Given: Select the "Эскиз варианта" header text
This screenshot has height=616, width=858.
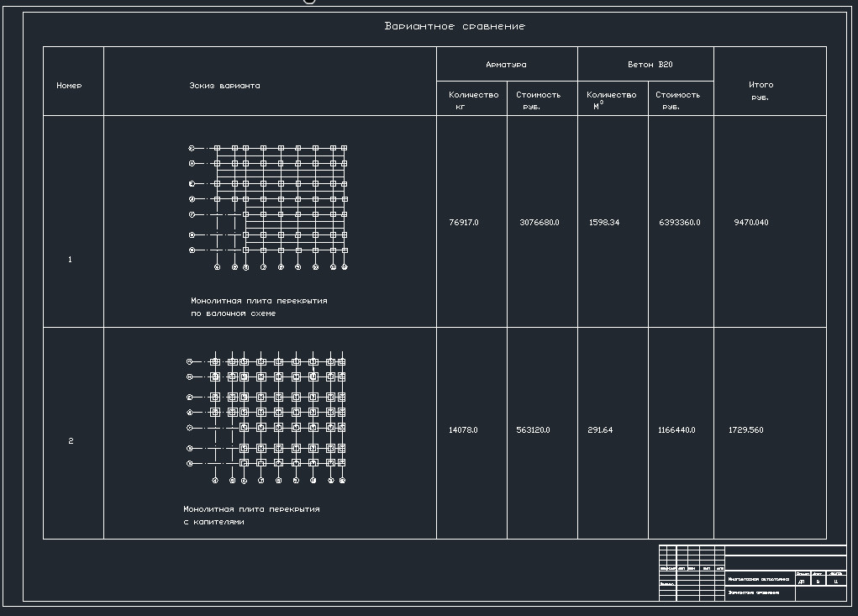Looking at the screenshot, I should pyautogui.click(x=224, y=86).
